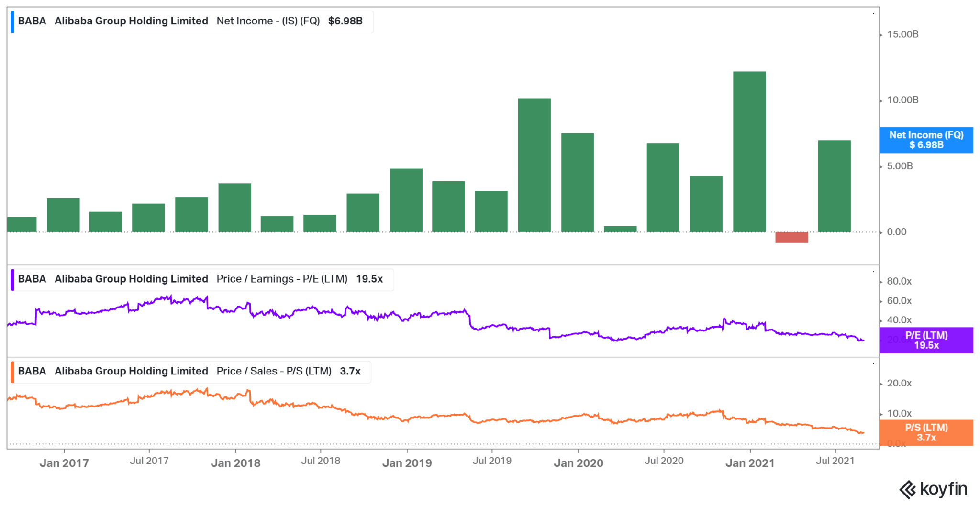Viewport: 980px width, 506px height.
Task: Click the 15.00B y-axis label
Action: click(902, 34)
